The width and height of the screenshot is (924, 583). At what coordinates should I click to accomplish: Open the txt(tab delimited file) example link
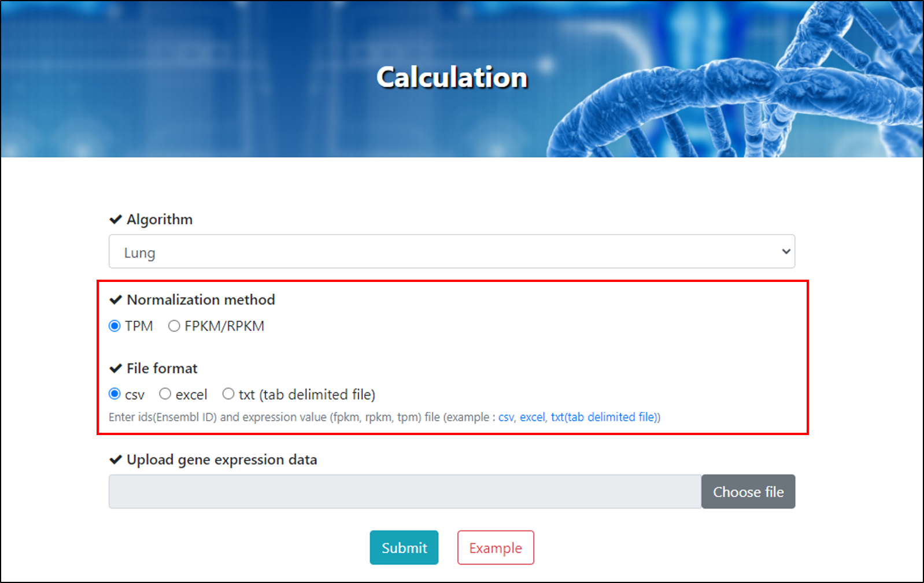tap(605, 417)
